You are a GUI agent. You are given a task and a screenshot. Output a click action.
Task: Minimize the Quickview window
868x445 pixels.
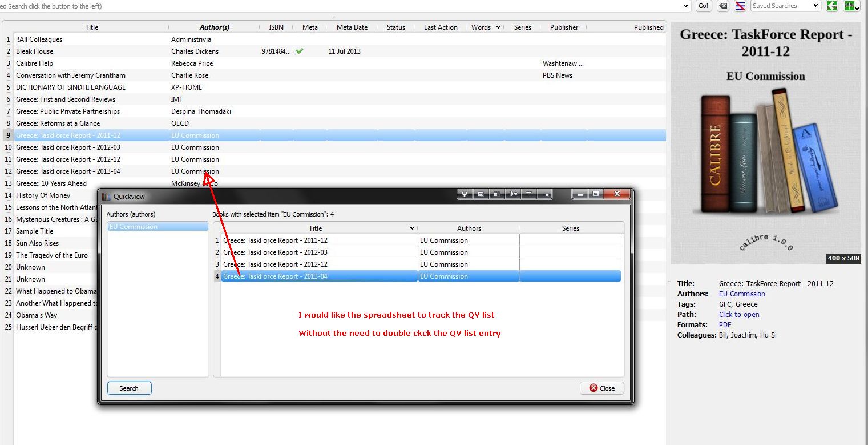coord(581,194)
